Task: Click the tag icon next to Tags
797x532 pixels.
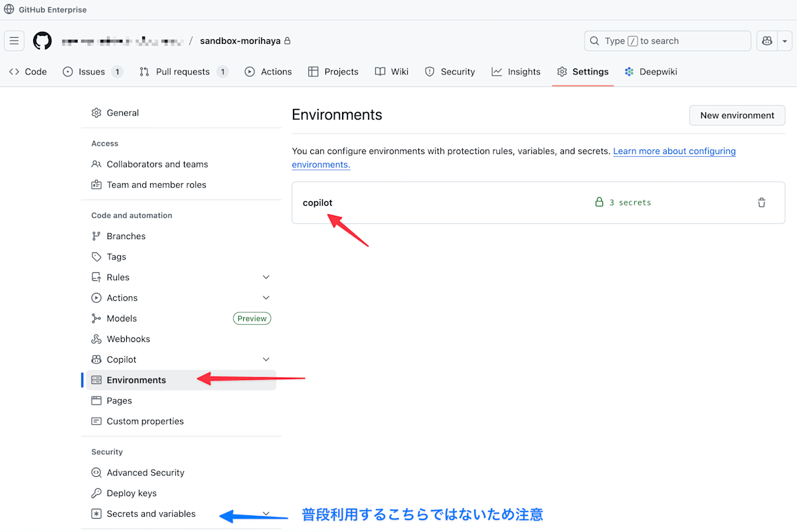Action: [96, 256]
